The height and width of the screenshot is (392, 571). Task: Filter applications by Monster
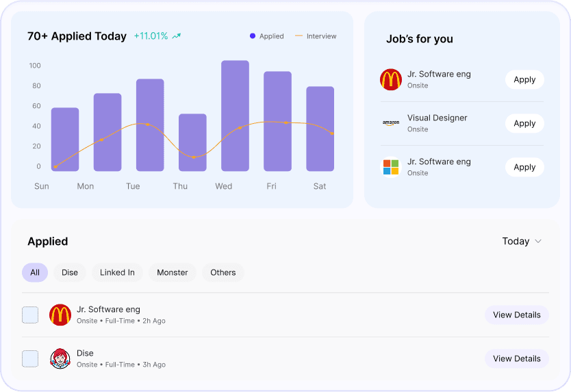(173, 272)
